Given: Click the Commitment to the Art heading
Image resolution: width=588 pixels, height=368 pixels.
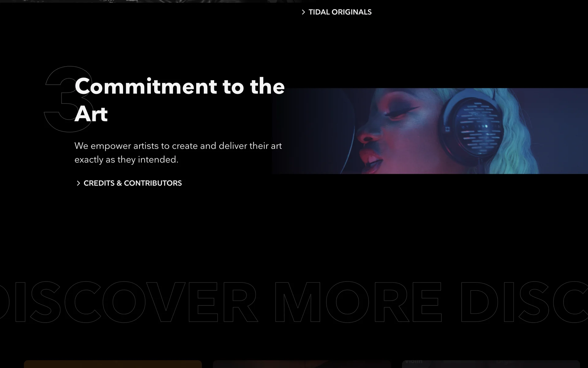Looking at the screenshot, I should coord(179,86).
